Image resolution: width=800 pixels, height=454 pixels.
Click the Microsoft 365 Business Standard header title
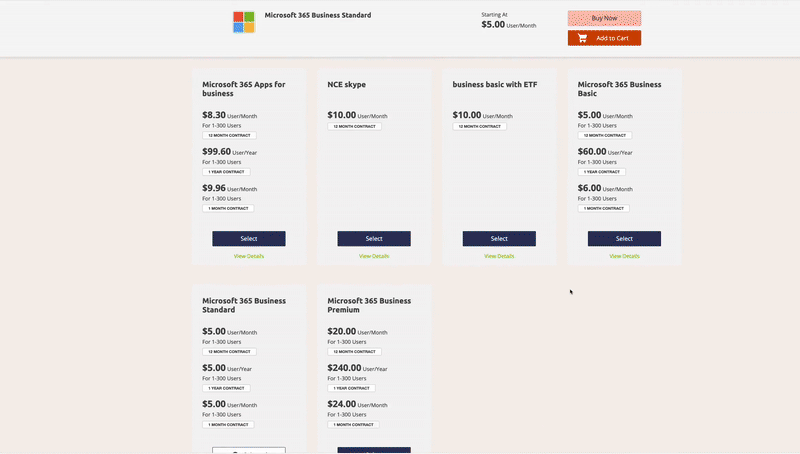(x=317, y=15)
